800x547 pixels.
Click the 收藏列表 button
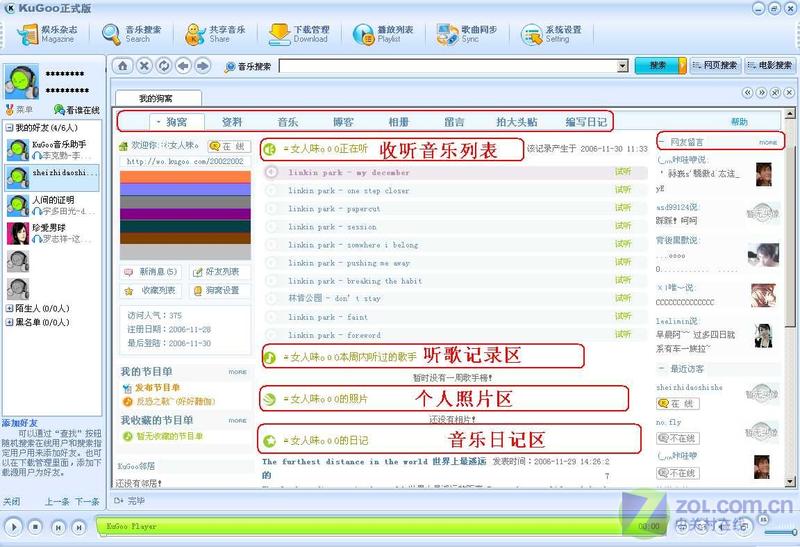[152, 290]
